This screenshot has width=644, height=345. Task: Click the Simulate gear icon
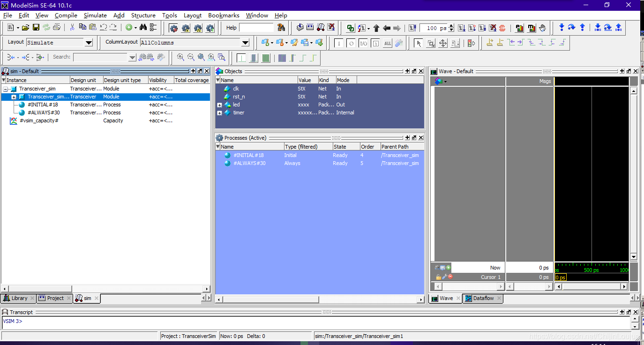[x=198, y=28]
